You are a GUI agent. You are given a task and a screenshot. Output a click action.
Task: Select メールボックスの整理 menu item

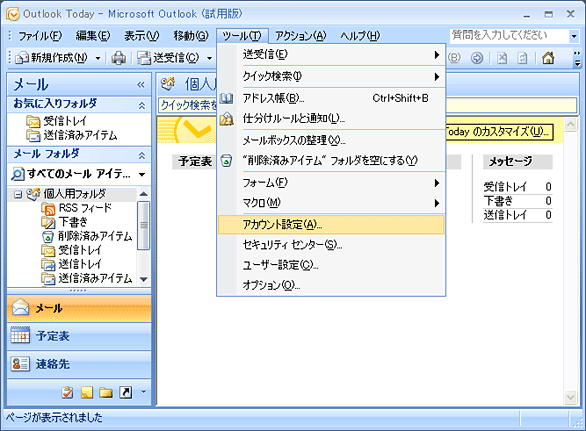pos(331,141)
